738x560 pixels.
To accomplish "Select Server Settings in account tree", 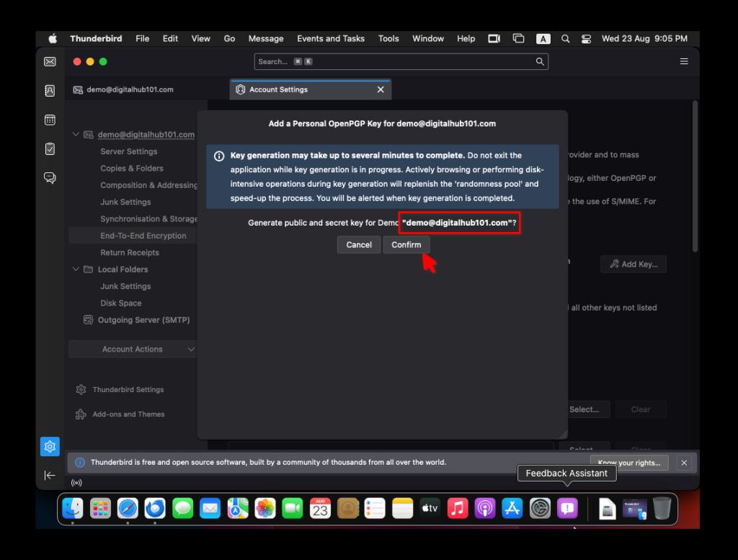I will (129, 151).
